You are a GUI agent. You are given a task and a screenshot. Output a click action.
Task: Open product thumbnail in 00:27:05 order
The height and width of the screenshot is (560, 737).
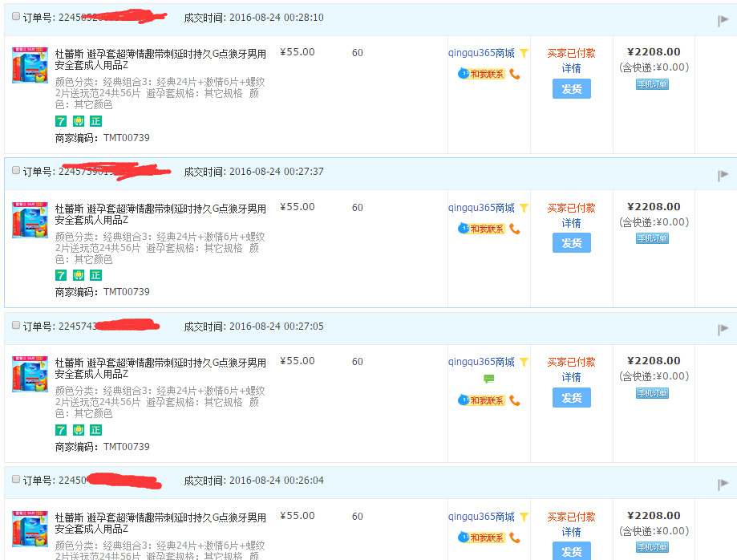[x=30, y=374]
